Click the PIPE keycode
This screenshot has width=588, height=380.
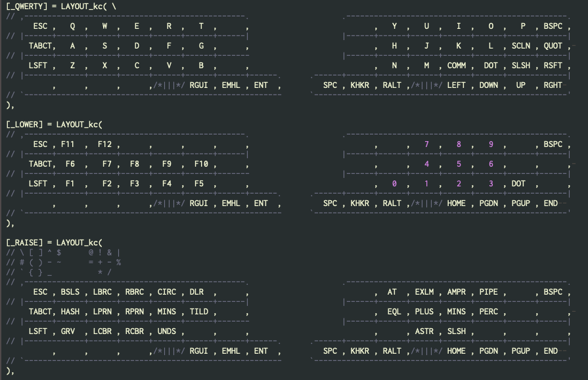pyautogui.click(x=489, y=292)
